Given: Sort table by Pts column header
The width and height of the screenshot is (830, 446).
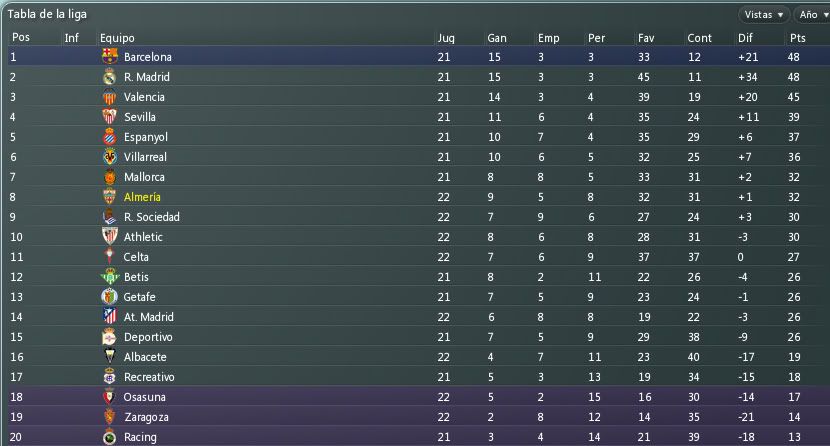Looking at the screenshot, I should pyautogui.click(x=798, y=38).
